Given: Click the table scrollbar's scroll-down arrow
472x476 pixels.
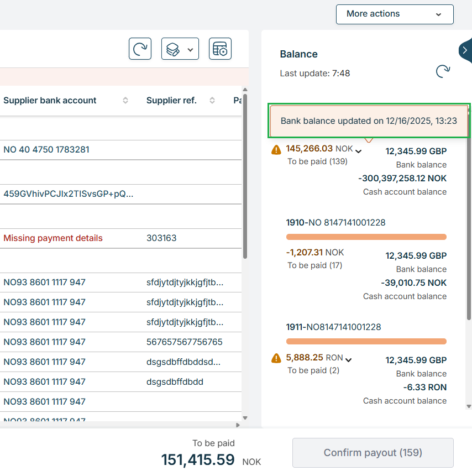Looking at the screenshot, I should click(x=245, y=418).
